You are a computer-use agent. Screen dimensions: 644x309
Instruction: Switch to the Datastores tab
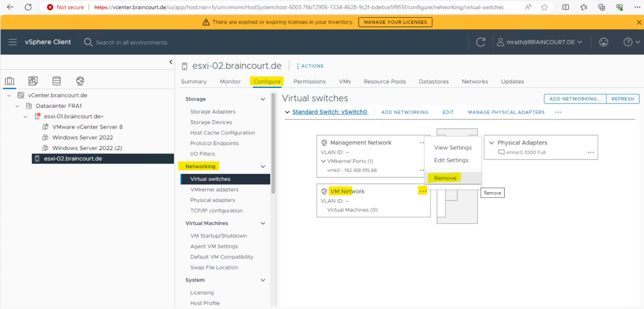click(x=434, y=82)
